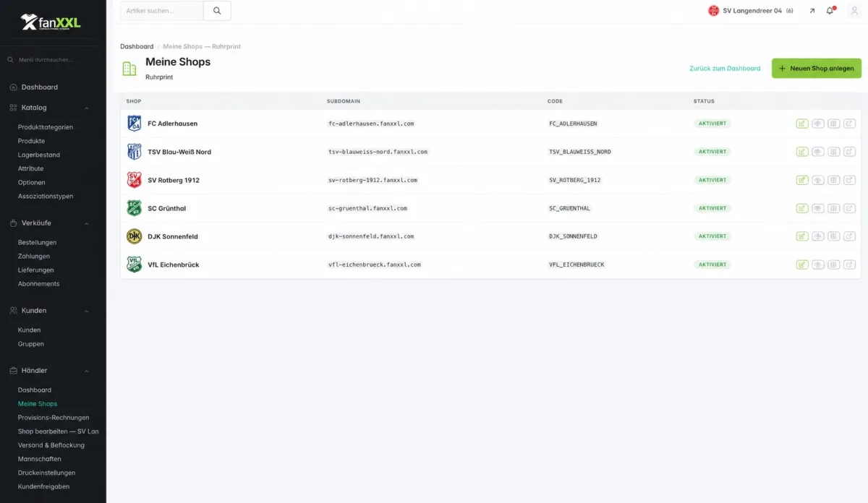The height and width of the screenshot is (503, 868).
Task: Click the eye icon for TSV Blau-Weiß Nord
Action: [818, 152]
